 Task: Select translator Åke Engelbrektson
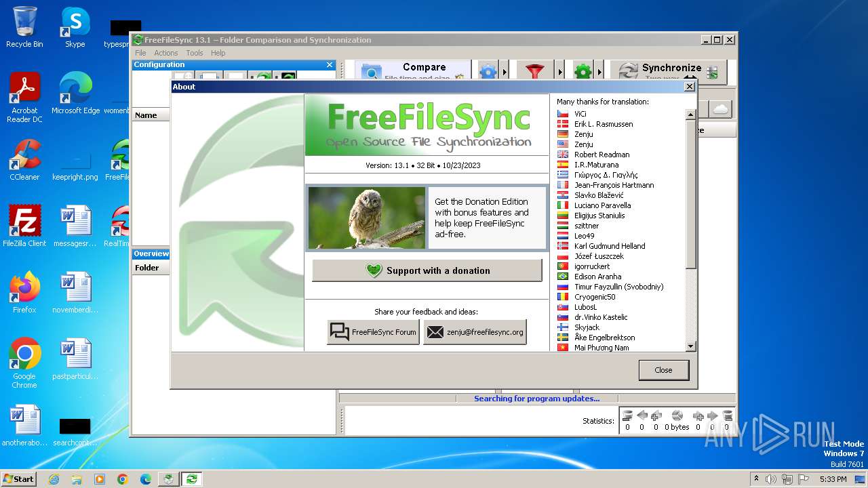604,338
